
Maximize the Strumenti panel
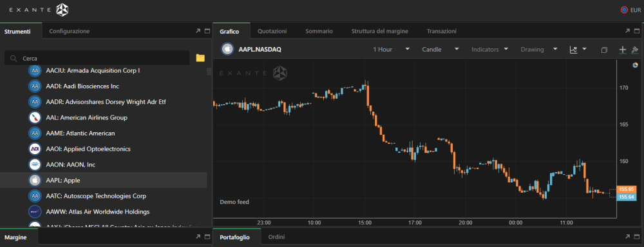(x=207, y=31)
